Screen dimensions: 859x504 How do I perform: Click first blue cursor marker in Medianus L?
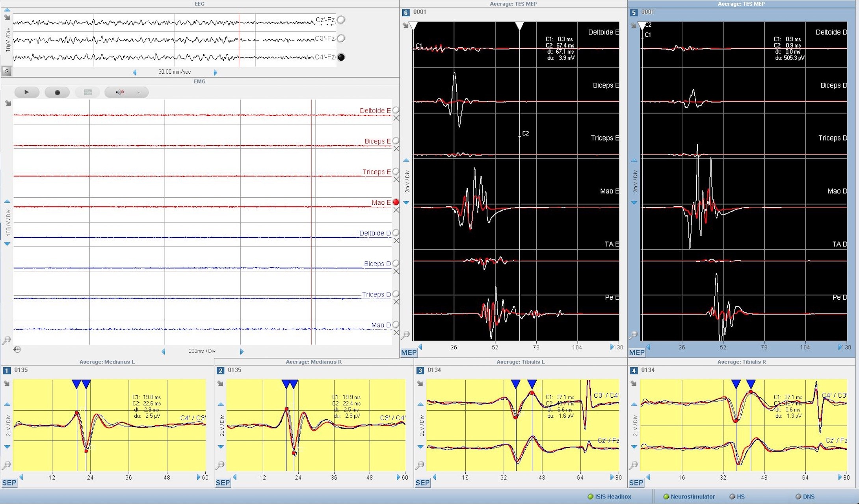pos(76,384)
